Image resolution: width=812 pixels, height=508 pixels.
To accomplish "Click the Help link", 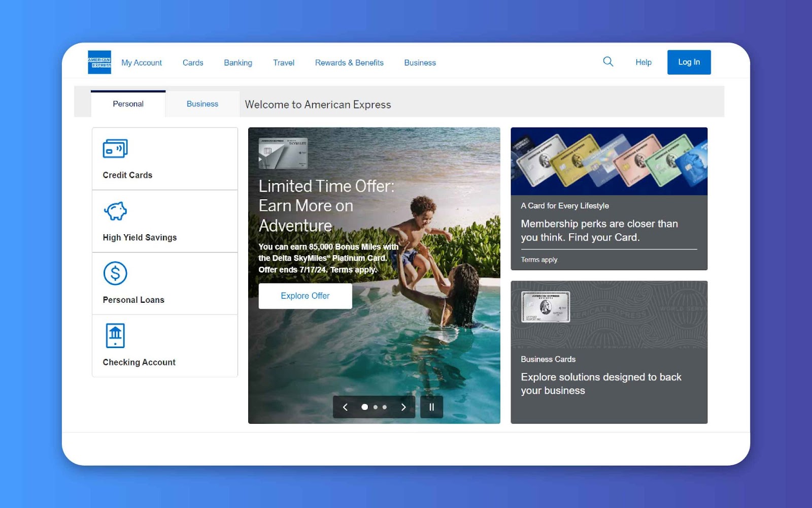I will pos(644,62).
